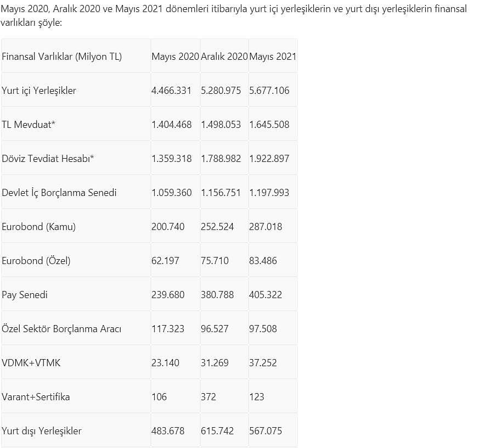Click the value 4.466.331 in the table
The width and height of the screenshot is (485, 448).
(x=171, y=91)
